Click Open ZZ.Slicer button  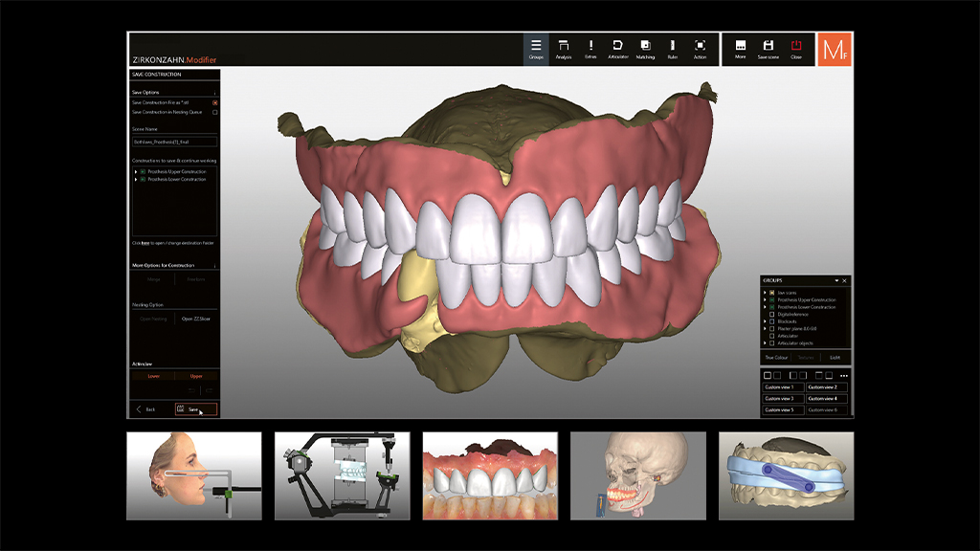195,318
